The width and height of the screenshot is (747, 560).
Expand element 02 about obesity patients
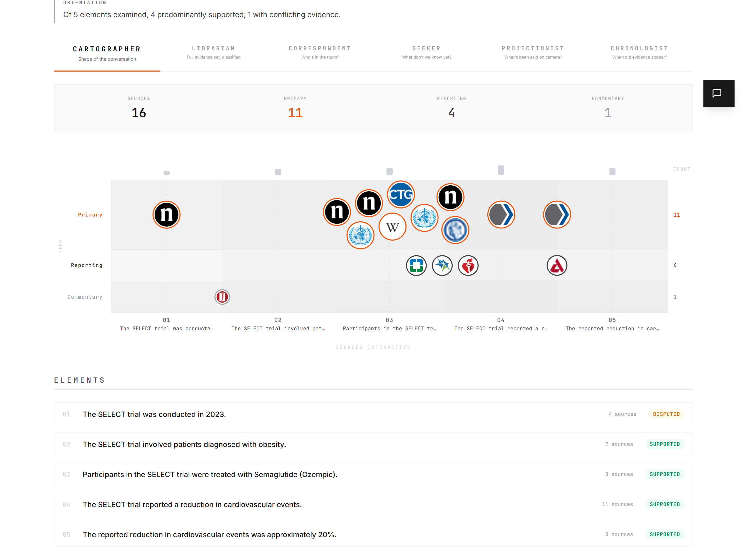pos(374,444)
